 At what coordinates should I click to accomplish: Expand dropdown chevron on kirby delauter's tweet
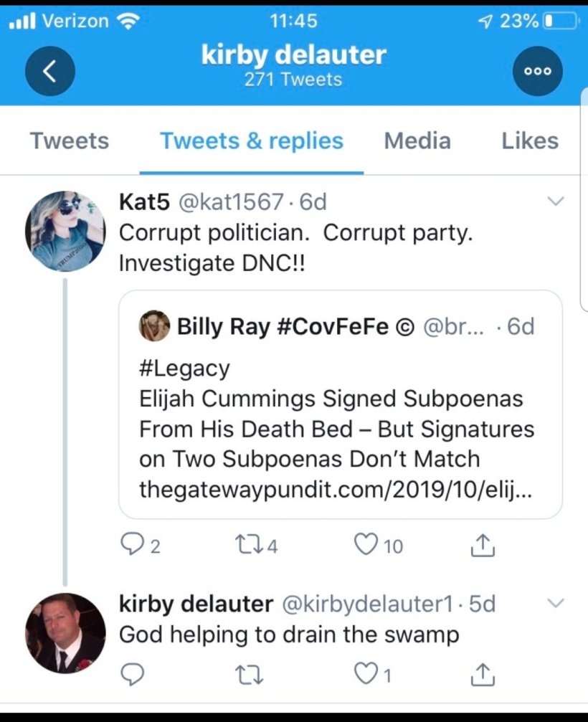tap(556, 604)
